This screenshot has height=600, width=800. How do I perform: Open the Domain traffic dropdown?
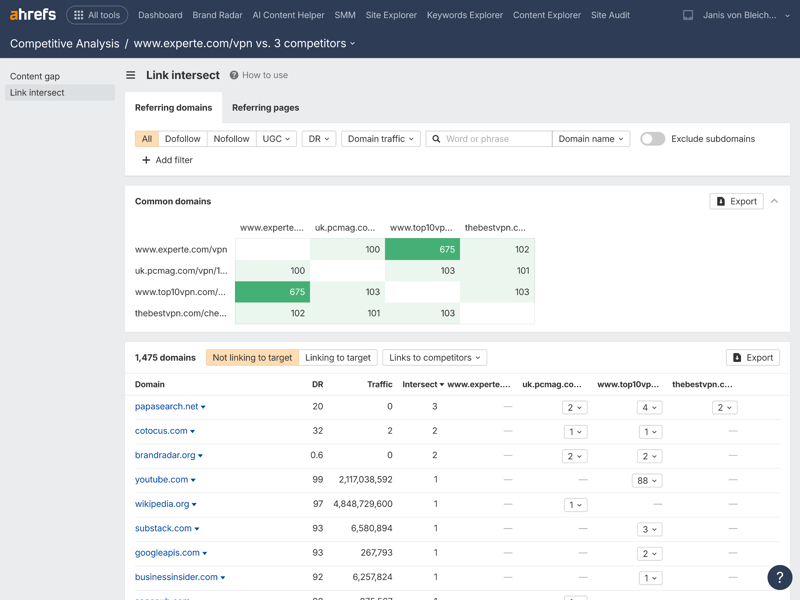click(x=380, y=139)
